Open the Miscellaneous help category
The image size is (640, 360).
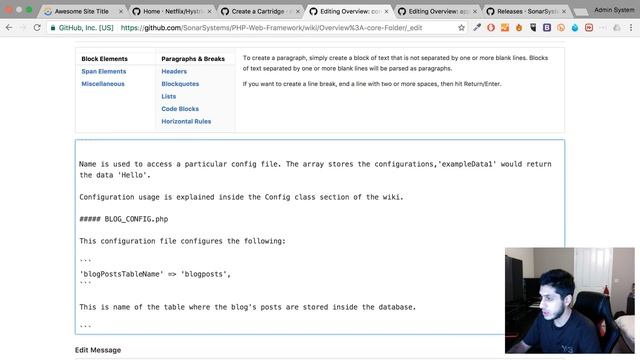[103, 84]
